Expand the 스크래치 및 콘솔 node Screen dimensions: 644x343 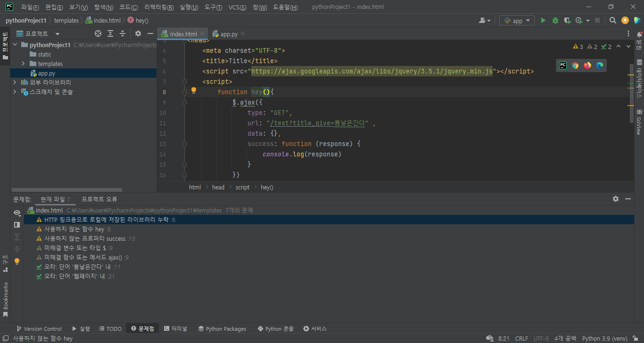[x=15, y=92]
